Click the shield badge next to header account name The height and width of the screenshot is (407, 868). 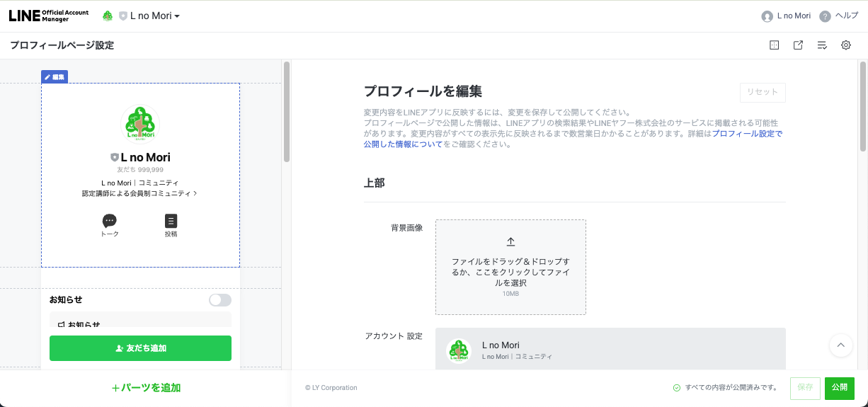(x=123, y=16)
